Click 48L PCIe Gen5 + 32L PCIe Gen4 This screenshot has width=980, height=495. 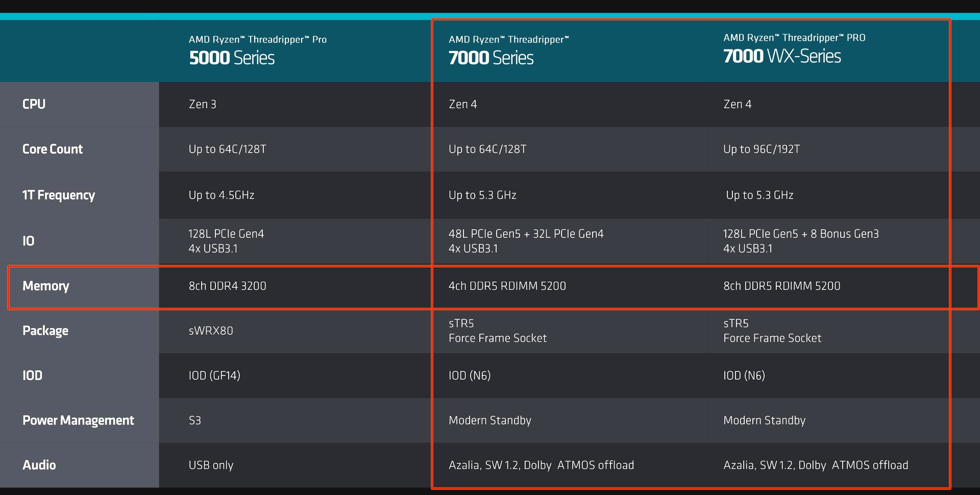pos(526,241)
